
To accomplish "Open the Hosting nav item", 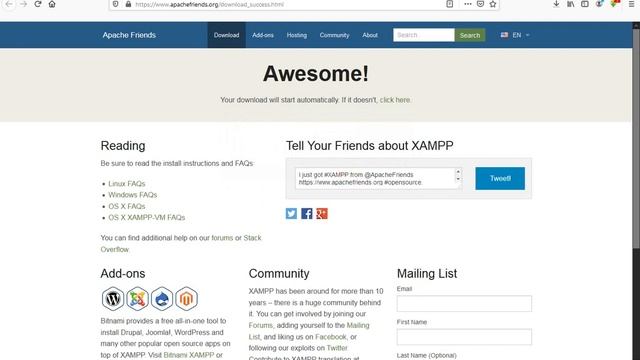I will (x=297, y=35).
